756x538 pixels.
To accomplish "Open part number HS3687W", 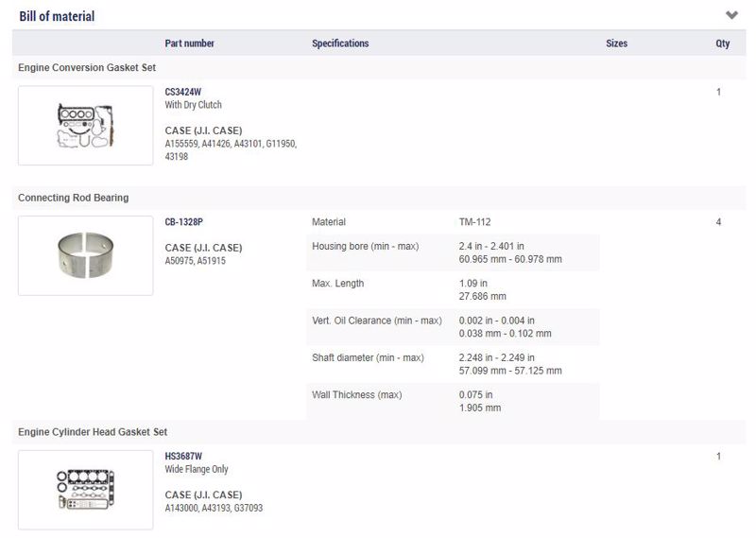I will click(x=183, y=456).
